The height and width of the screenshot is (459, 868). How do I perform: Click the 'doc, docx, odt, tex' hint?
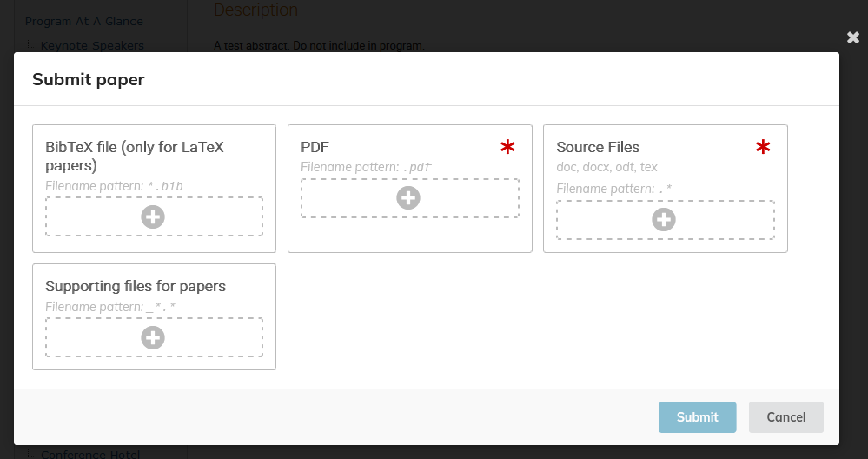click(606, 167)
